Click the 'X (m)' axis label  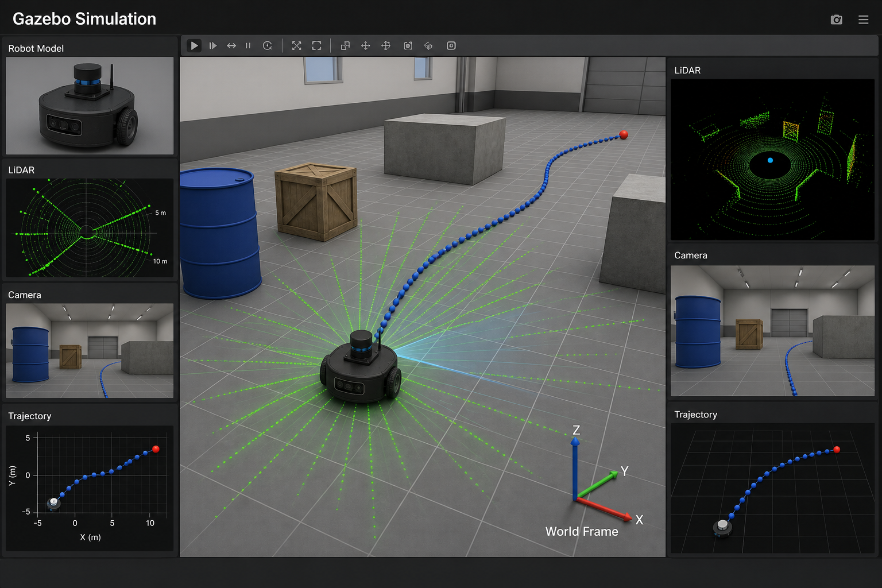[91, 537]
